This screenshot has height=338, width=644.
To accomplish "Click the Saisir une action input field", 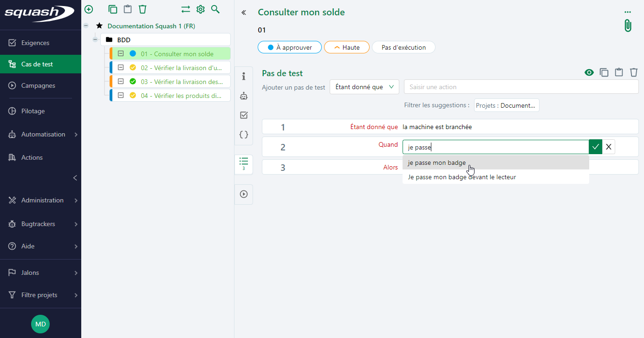I will (521, 87).
